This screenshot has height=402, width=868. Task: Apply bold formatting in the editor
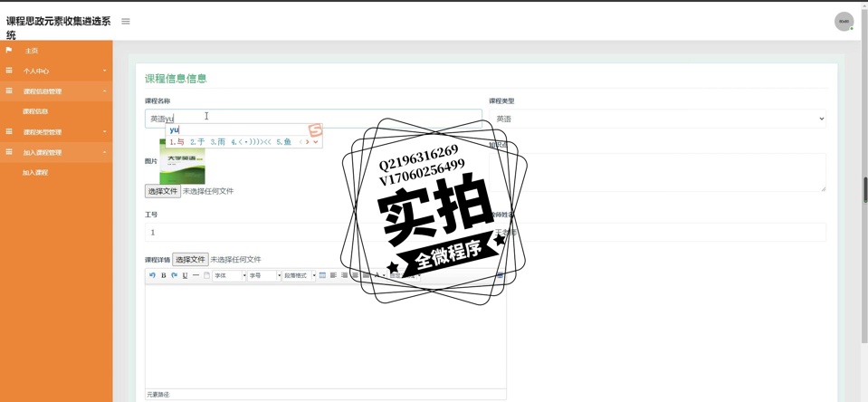(163, 275)
